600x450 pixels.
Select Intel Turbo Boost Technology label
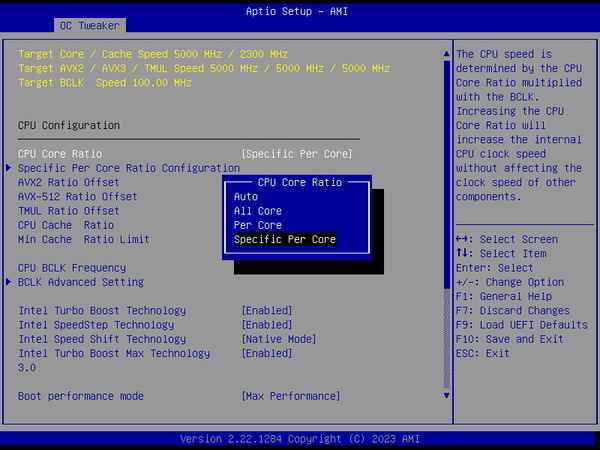[x=102, y=310]
